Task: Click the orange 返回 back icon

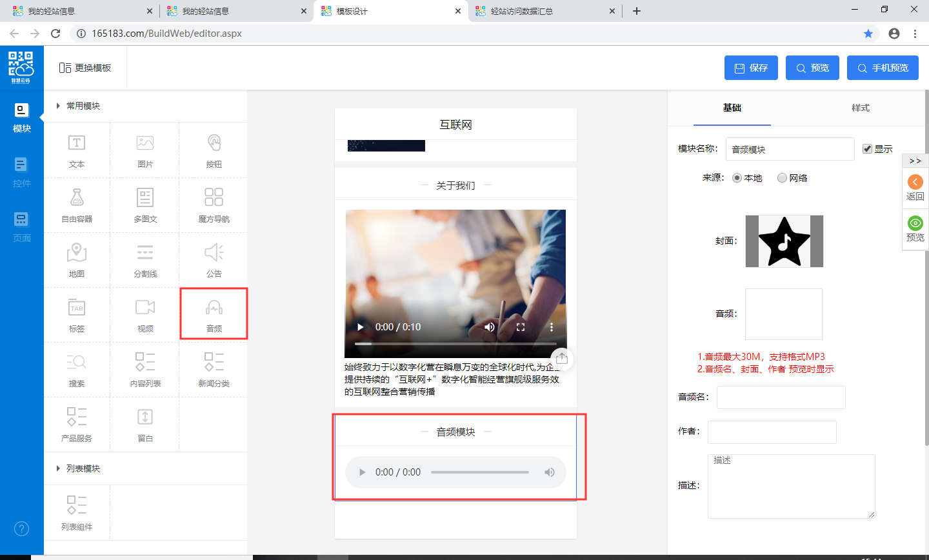Action: (x=915, y=182)
